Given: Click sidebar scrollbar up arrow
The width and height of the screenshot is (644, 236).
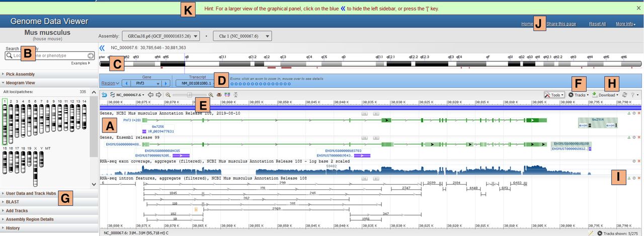Looking at the screenshot, I should point(94,92).
